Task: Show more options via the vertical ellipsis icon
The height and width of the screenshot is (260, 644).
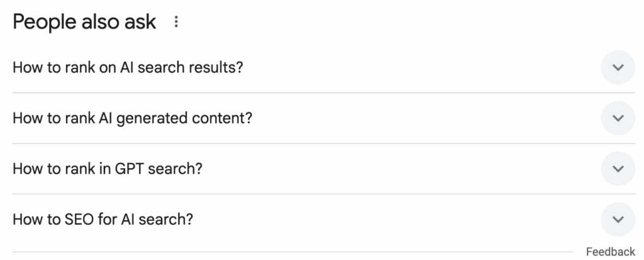Action: click(176, 23)
